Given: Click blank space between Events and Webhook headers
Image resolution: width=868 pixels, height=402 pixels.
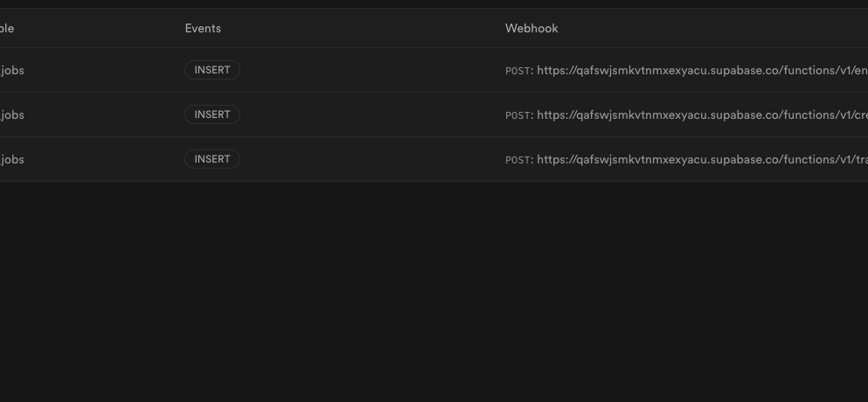Looking at the screenshot, I should pyautogui.click(x=363, y=28).
